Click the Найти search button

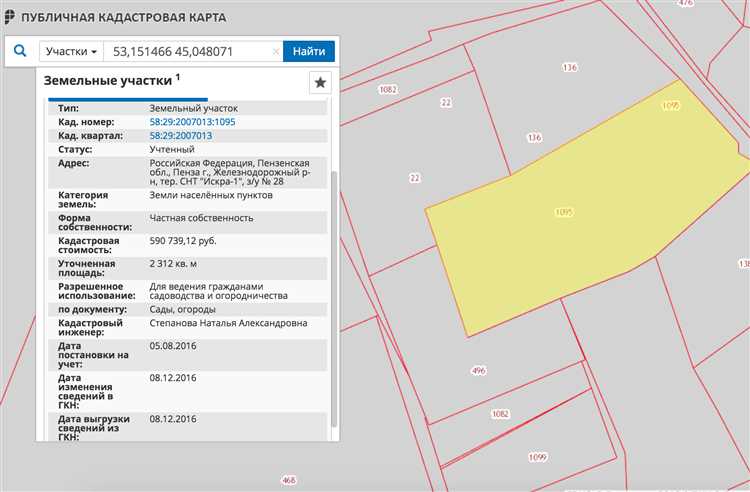[309, 51]
